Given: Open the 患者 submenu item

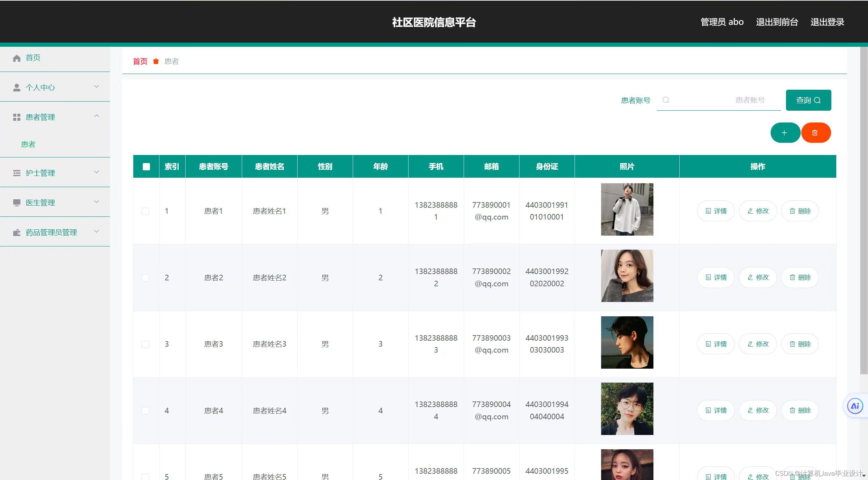Looking at the screenshot, I should [x=28, y=144].
